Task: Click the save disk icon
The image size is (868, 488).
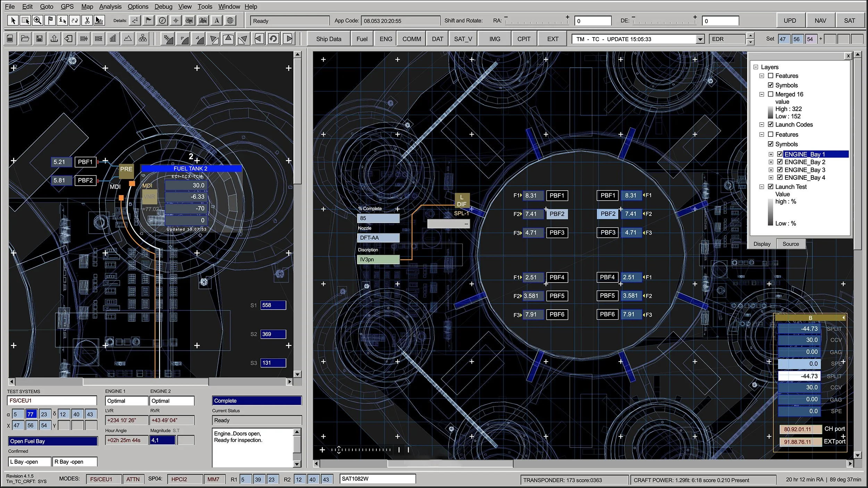Action: pyautogui.click(x=39, y=39)
